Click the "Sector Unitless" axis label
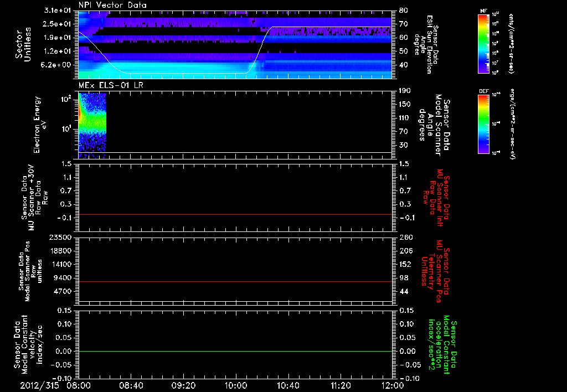Image resolution: width=567 pixels, height=392 pixels. (23, 44)
